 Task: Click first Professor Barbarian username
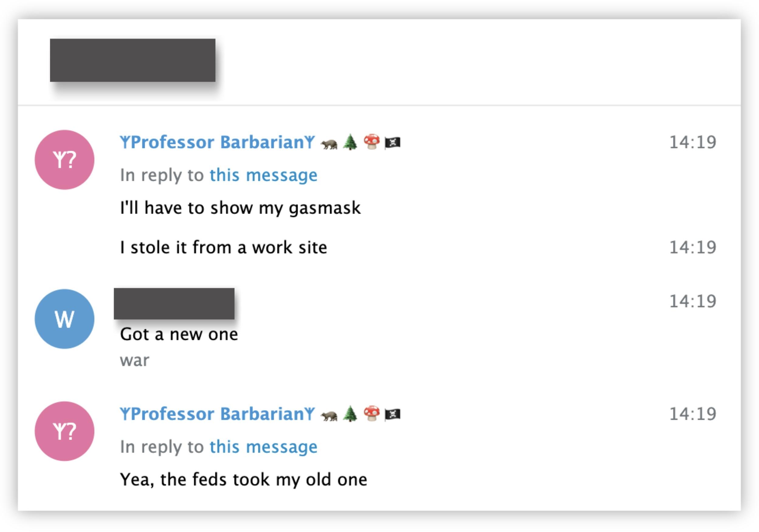(x=218, y=143)
